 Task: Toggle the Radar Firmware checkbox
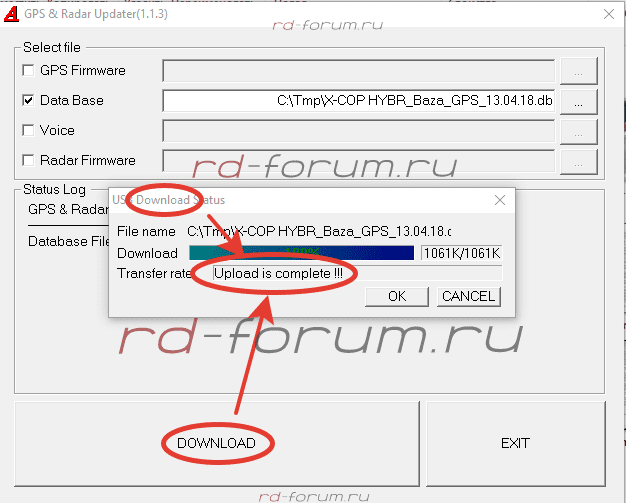(x=28, y=160)
